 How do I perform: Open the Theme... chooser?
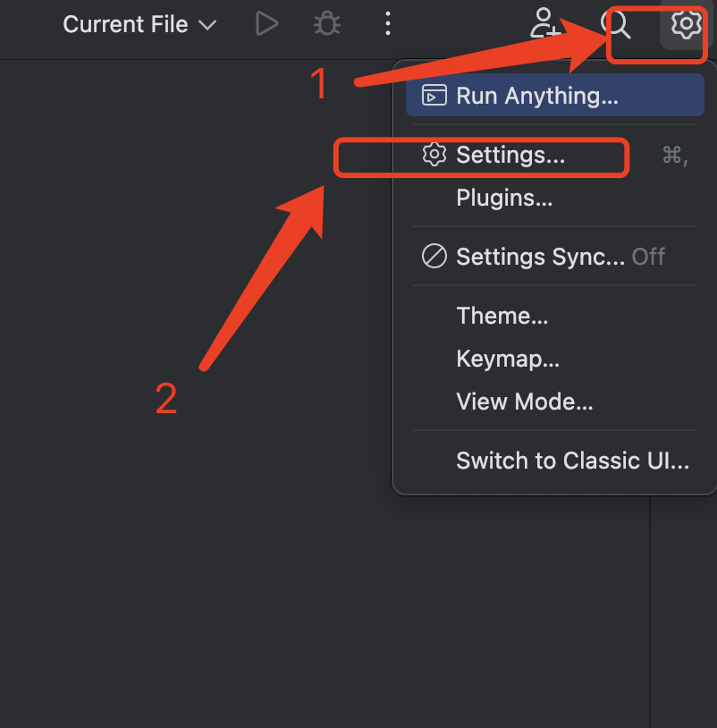click(x=502, y=316)
